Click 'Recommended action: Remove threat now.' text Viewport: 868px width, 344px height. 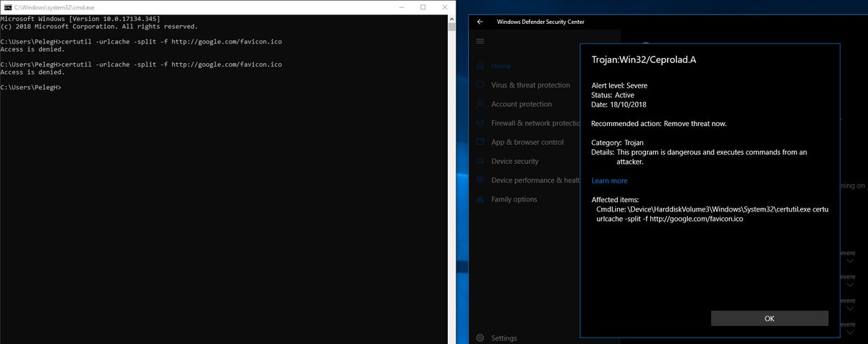(x=659, y=123)
